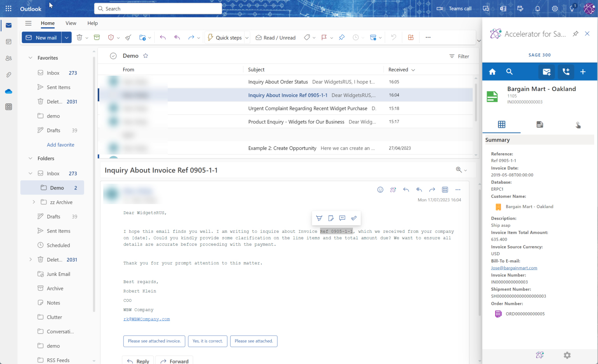
Task: Open Accelerator home icon
Action: tap(492, 72)
